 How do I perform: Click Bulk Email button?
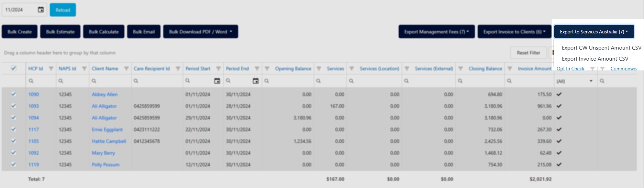click(x=144, y=32)
